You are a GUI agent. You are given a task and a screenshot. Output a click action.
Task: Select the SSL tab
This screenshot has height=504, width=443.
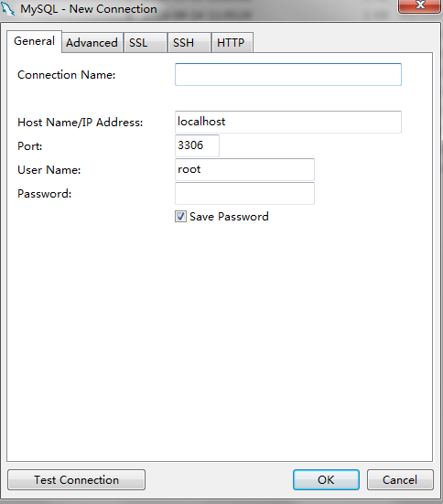click(x=146, y=42)
